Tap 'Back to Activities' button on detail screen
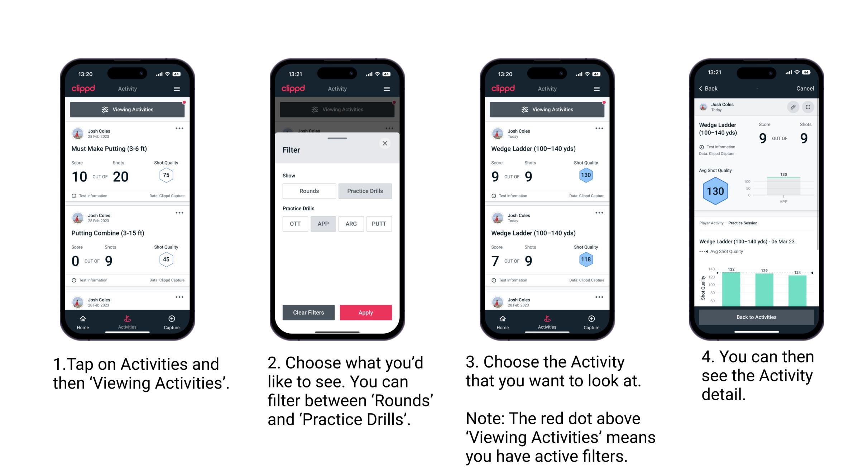This screenshot has width=868, height=467. (x=756, y=317)
